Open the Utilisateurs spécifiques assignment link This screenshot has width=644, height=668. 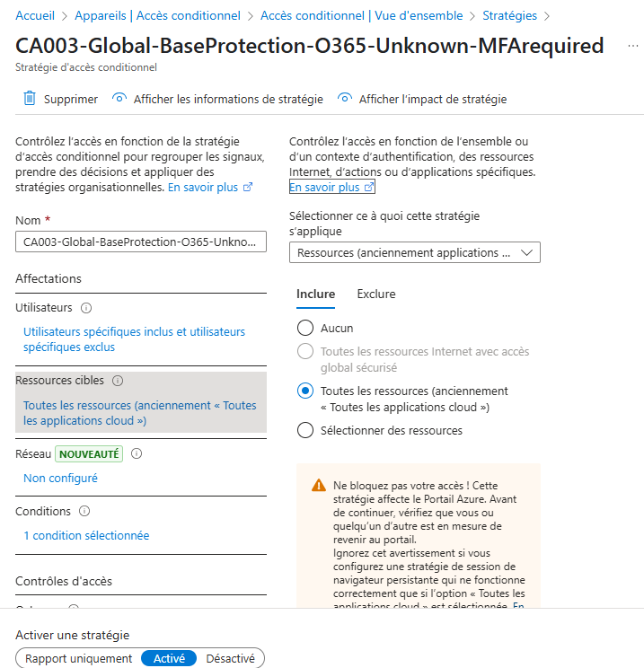click(134, 338)
